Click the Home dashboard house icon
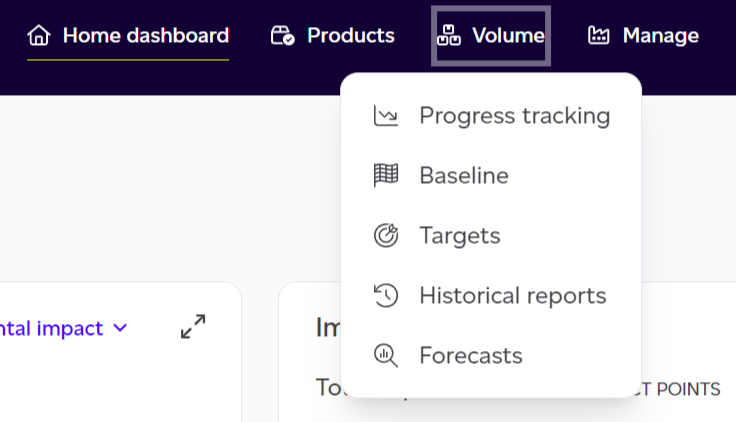 38,35
